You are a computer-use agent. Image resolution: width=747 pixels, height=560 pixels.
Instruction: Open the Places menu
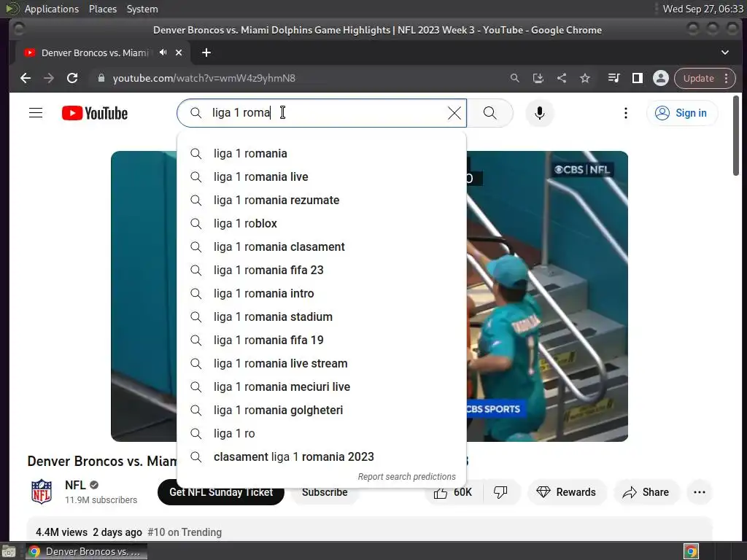(x=103, y=9)
